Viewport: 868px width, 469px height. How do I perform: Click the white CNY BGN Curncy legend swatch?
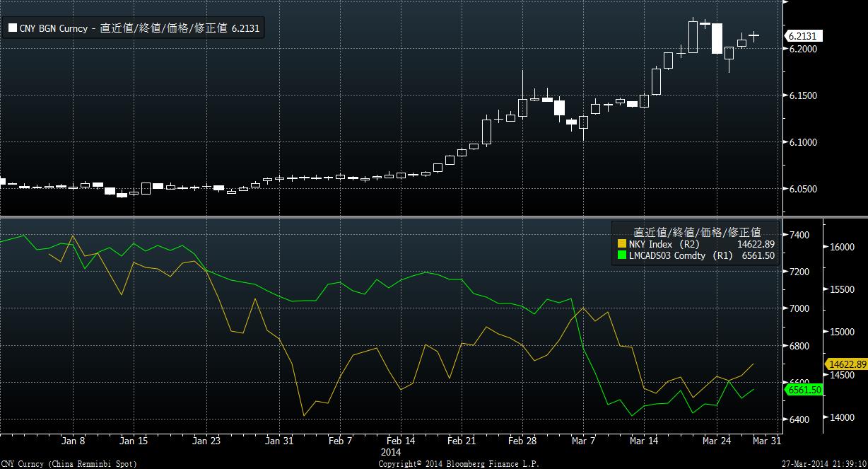click(12, 28)
